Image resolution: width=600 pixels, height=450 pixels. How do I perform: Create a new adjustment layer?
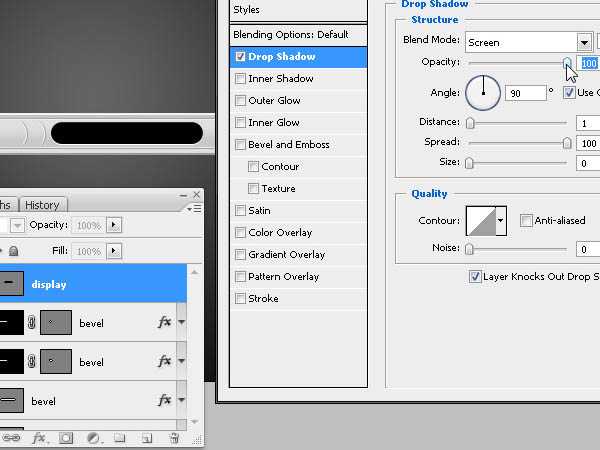point(93,438)
